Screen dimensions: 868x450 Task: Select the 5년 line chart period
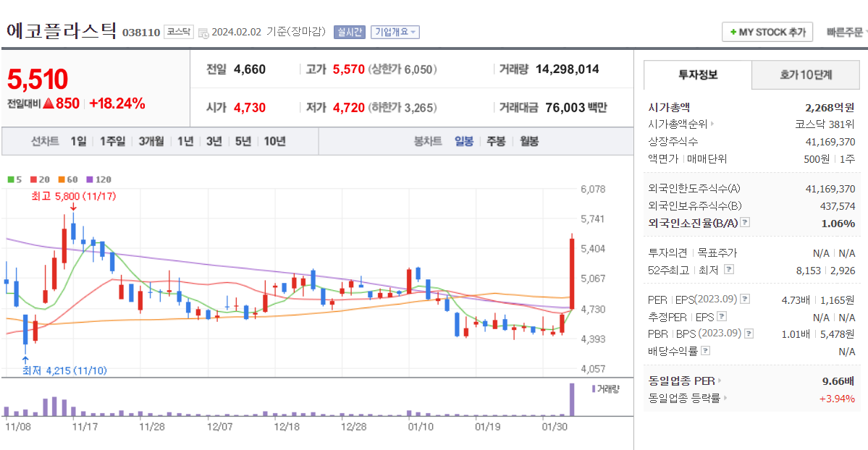(x=243, y=141)
